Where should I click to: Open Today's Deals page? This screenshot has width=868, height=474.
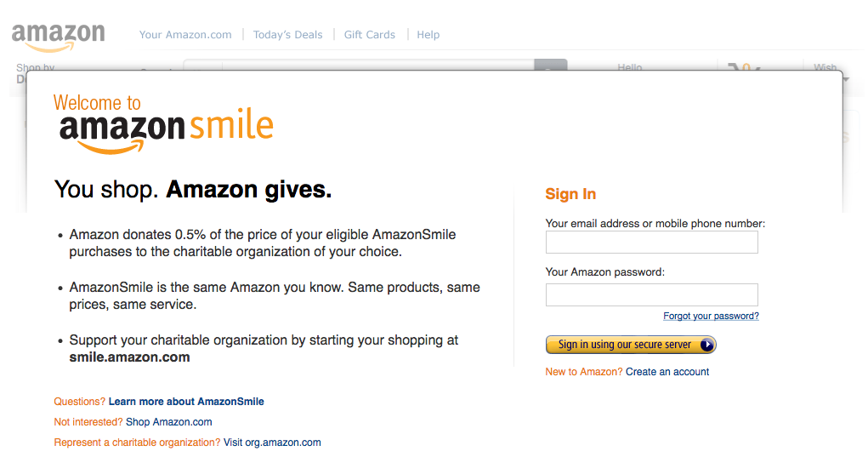(x=288, y=34)
